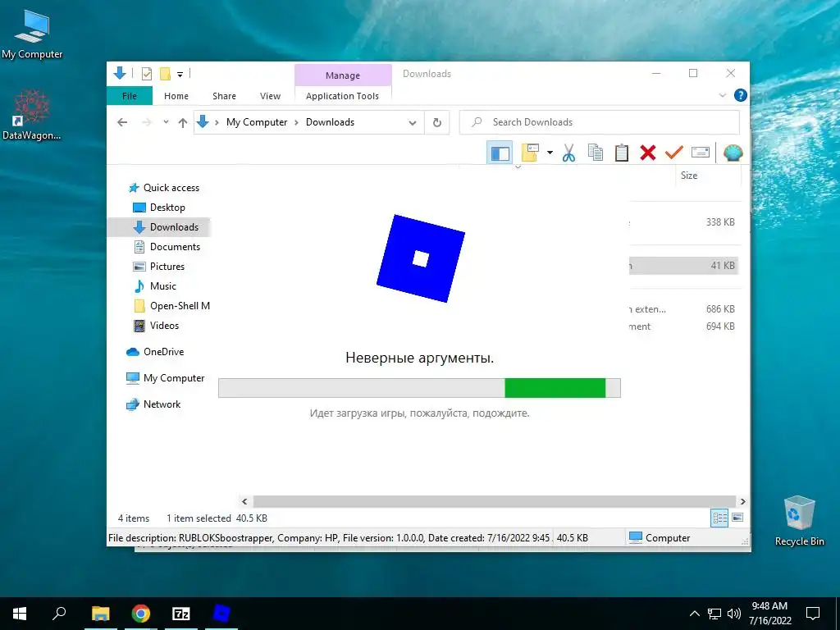Click the Copy toolbar icon
The height and width of the screenshot is (630, 840).
point(596,153)
